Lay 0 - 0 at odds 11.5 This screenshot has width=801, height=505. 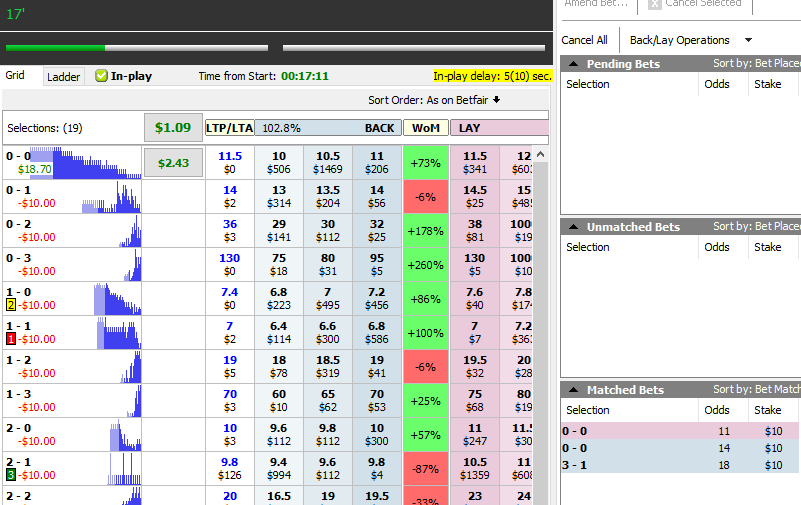475,163
